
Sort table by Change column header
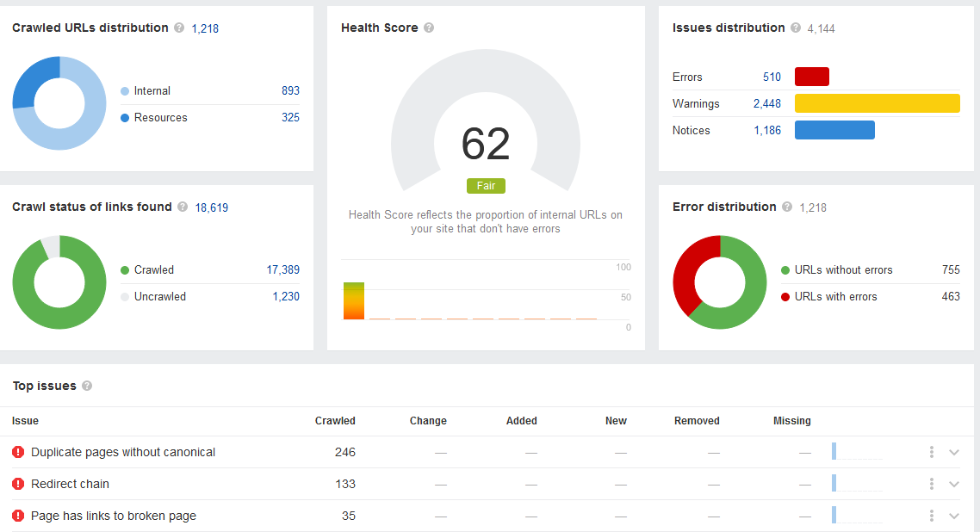pyautogui.click(x=428, y=421)
